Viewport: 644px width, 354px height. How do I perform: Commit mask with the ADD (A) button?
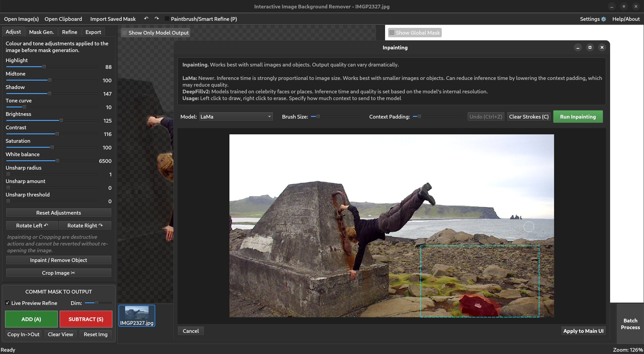31,319
